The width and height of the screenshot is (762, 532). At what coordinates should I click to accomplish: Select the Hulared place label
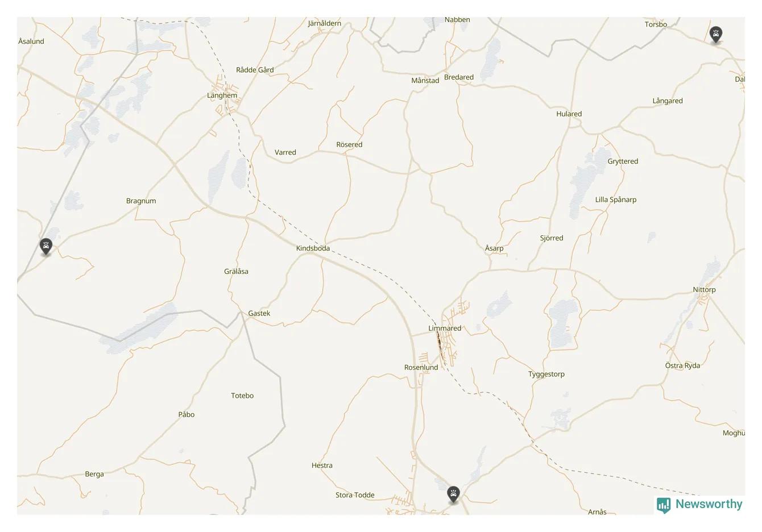(569, 114)
